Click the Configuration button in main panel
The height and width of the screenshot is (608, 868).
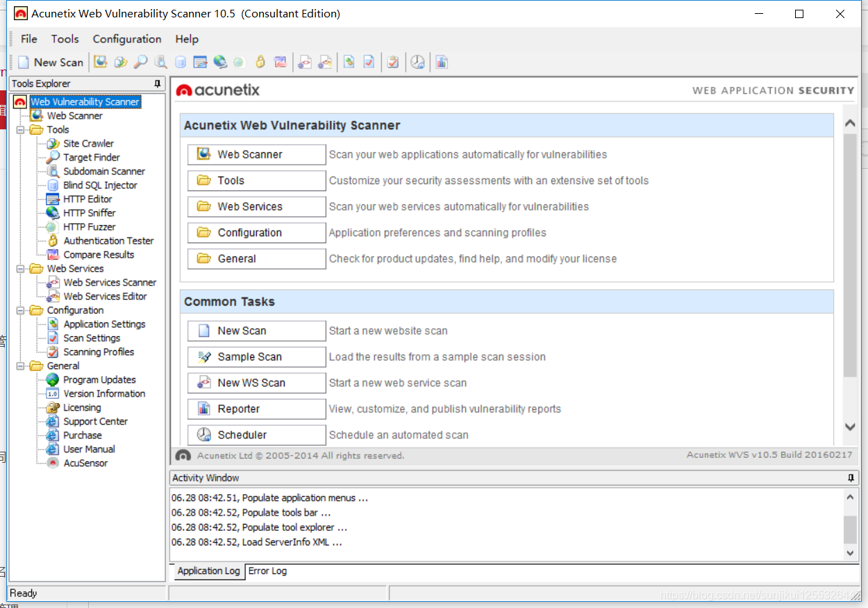pos(256,233)
